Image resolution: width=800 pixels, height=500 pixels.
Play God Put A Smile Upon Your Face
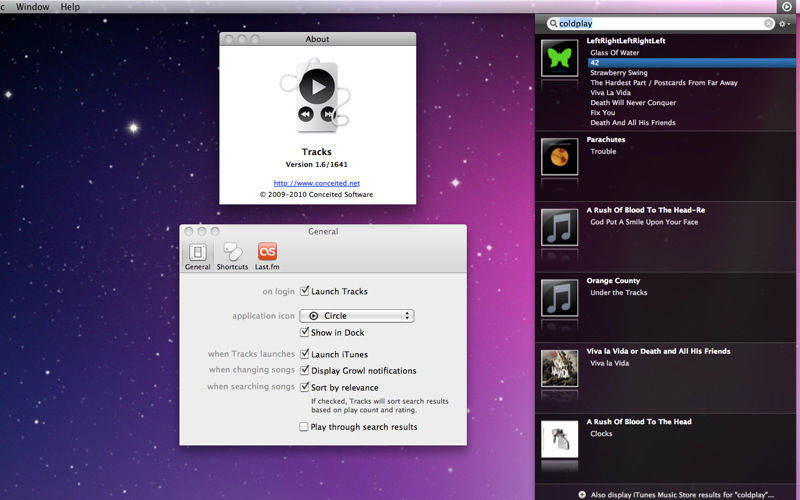pyautogui.click(x=644, y=222)
